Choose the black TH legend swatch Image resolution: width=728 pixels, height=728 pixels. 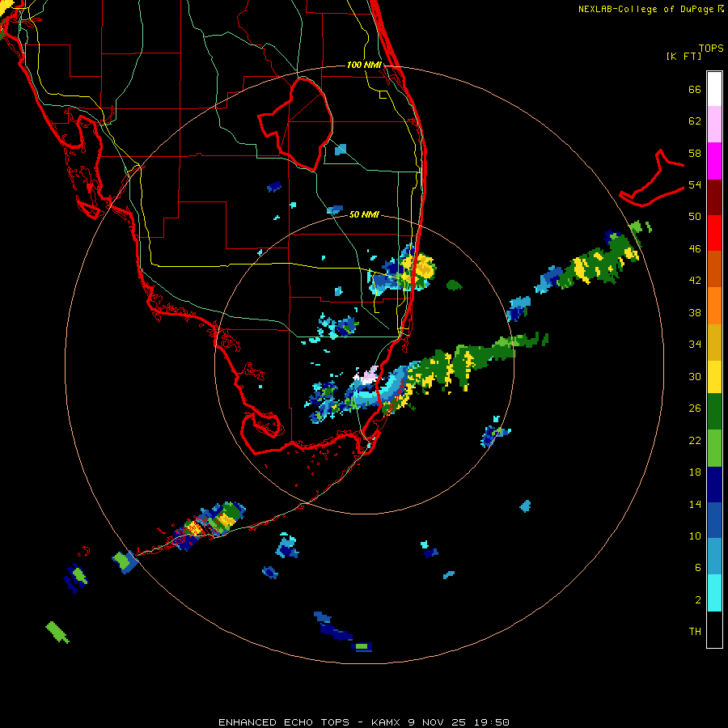[714, 629]
